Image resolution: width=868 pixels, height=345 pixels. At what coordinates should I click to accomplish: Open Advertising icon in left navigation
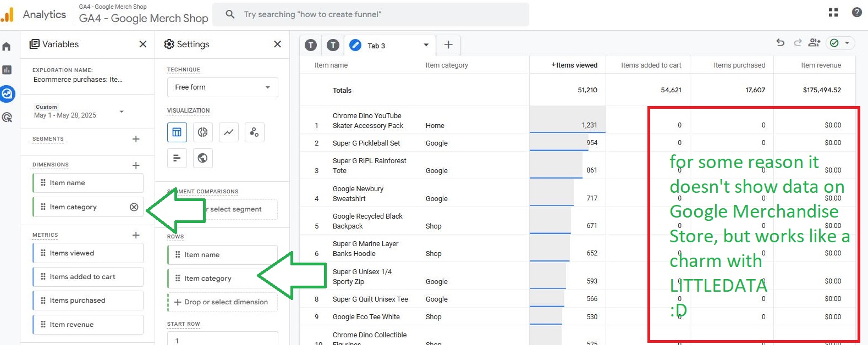click(7, 117)
